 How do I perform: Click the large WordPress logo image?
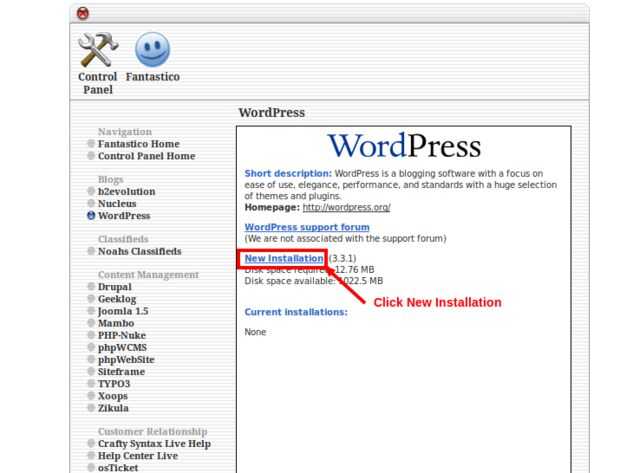(x=405, y=146)
